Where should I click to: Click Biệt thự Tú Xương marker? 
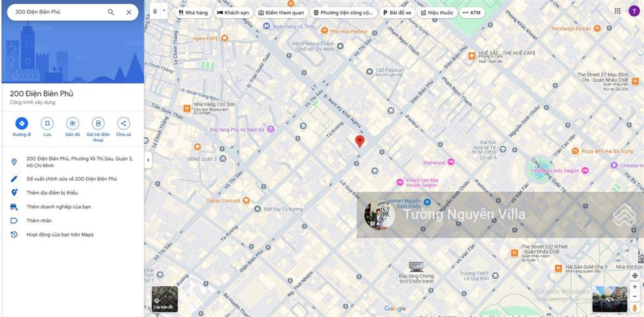(x=257, y=209)
